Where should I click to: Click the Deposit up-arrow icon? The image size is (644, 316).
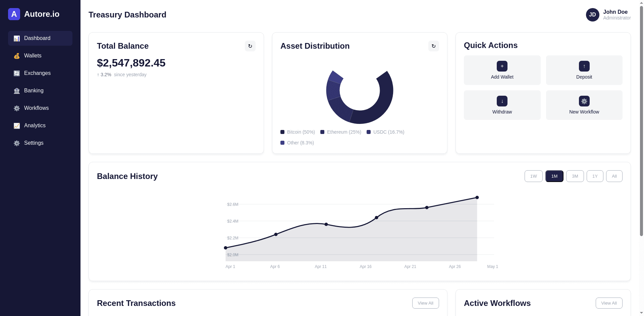(x=584, y=66)
